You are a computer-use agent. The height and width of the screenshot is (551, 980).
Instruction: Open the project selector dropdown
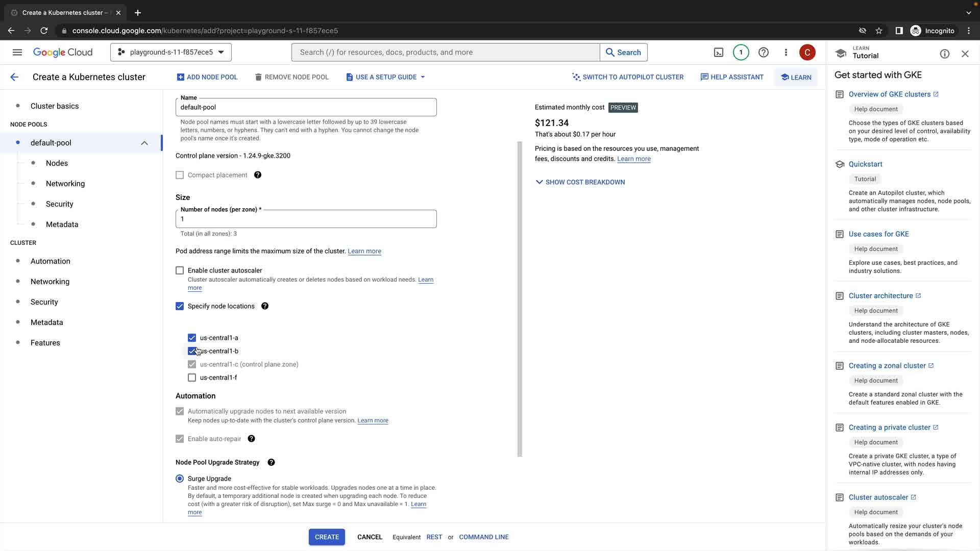170,52
